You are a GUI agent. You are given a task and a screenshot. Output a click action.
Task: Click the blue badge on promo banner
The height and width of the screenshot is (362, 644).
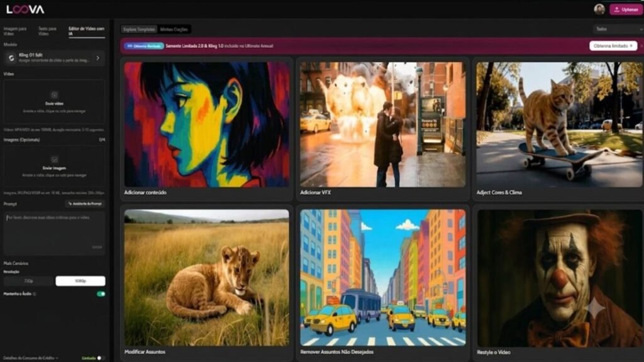144,46
